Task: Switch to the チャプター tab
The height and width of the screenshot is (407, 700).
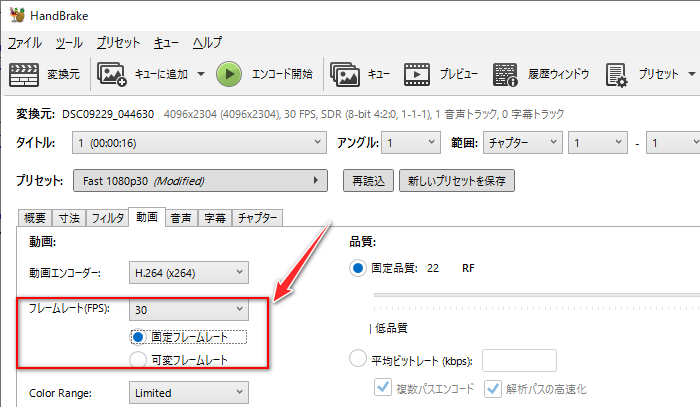Action: pyautogui.click(x=257, y=218)
